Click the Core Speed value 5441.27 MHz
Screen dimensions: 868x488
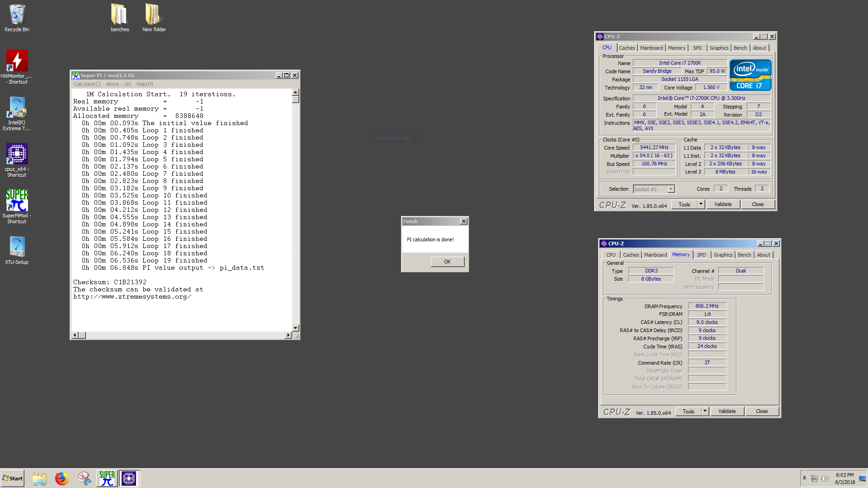[x=654, y=148]
